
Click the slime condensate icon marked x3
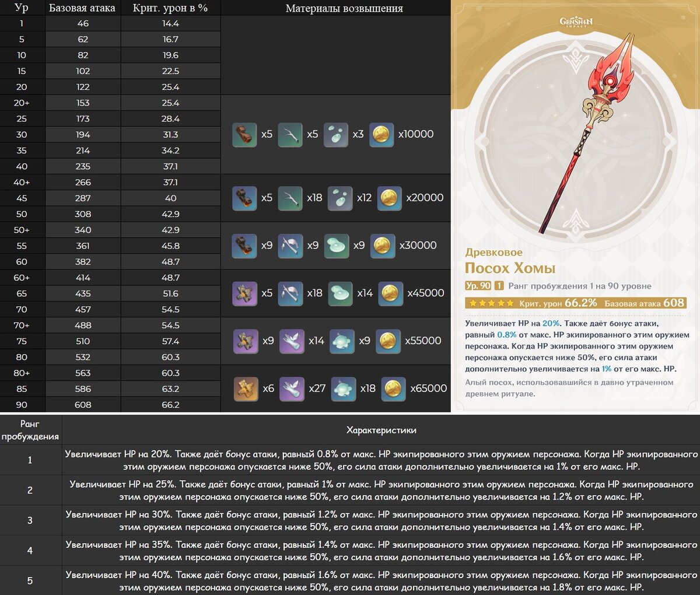click(336, 135)
